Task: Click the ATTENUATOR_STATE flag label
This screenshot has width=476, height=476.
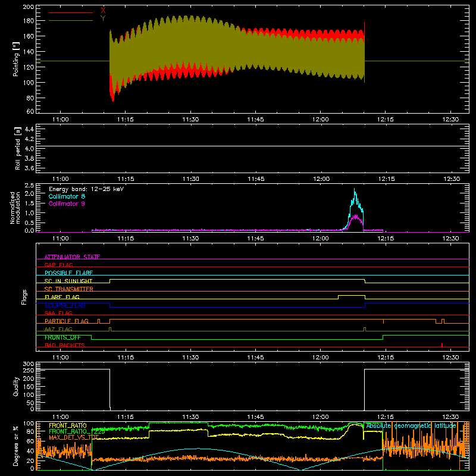Action: (72, 257)
